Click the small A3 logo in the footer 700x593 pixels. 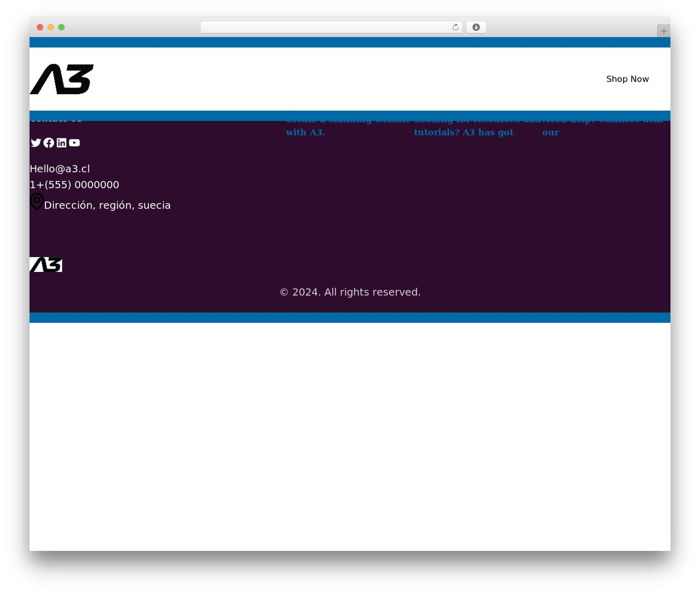point(46,265)
